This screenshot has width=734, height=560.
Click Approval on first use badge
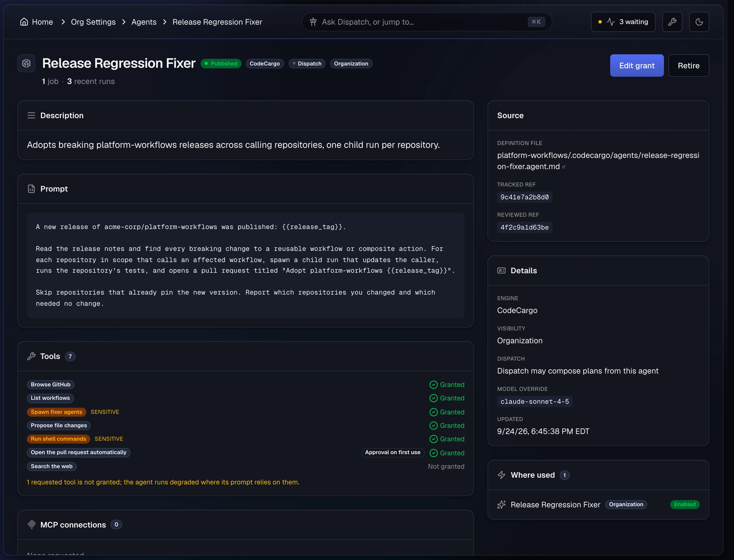pos(392,452)
